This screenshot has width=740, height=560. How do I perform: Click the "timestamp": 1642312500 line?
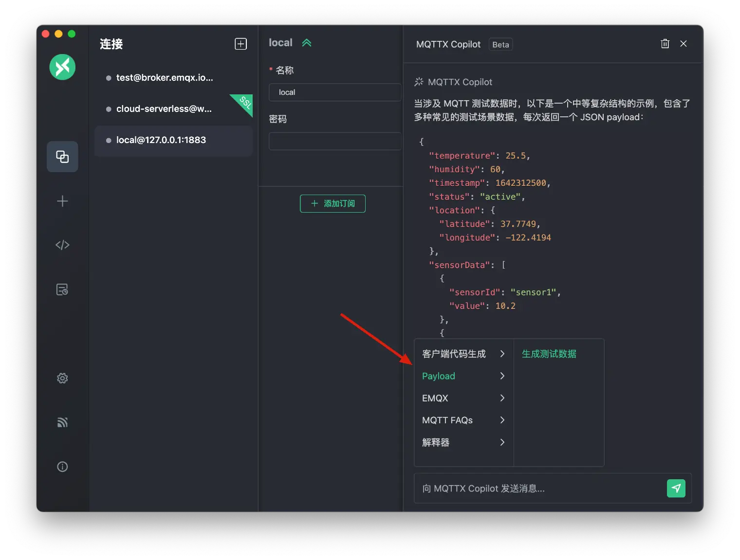[x=489, y=183]
